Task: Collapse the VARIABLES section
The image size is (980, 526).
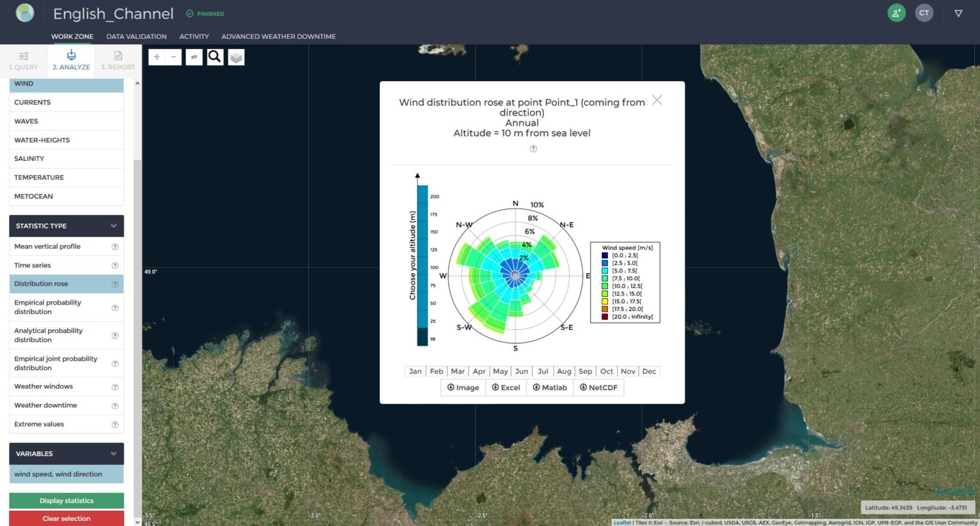Action: tap(112, 453)
